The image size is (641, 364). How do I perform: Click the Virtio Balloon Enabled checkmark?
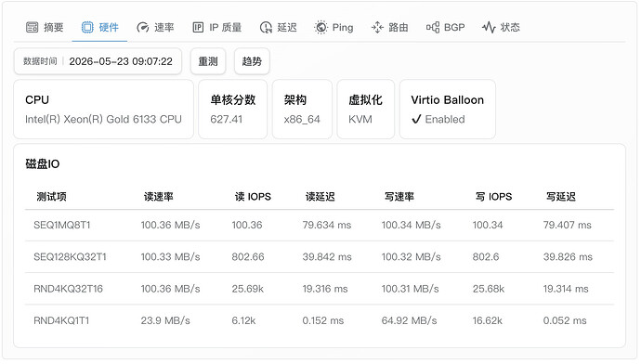coord(416,119)
